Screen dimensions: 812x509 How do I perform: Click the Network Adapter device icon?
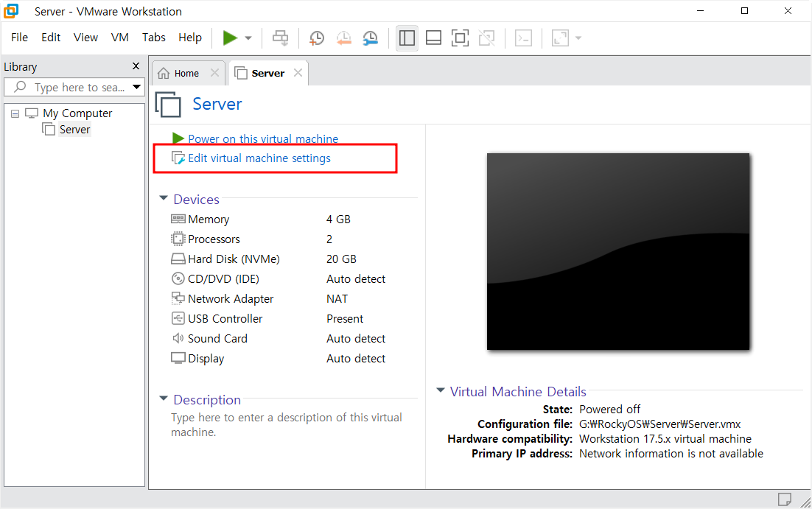[178, 298]
